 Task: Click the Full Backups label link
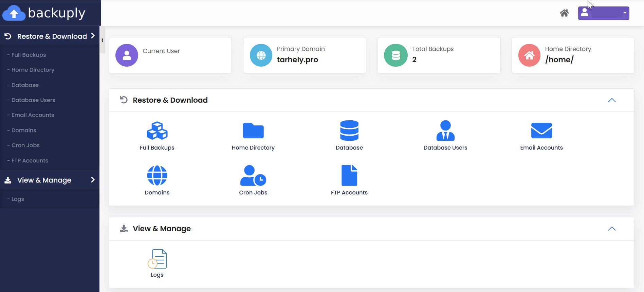157,148
